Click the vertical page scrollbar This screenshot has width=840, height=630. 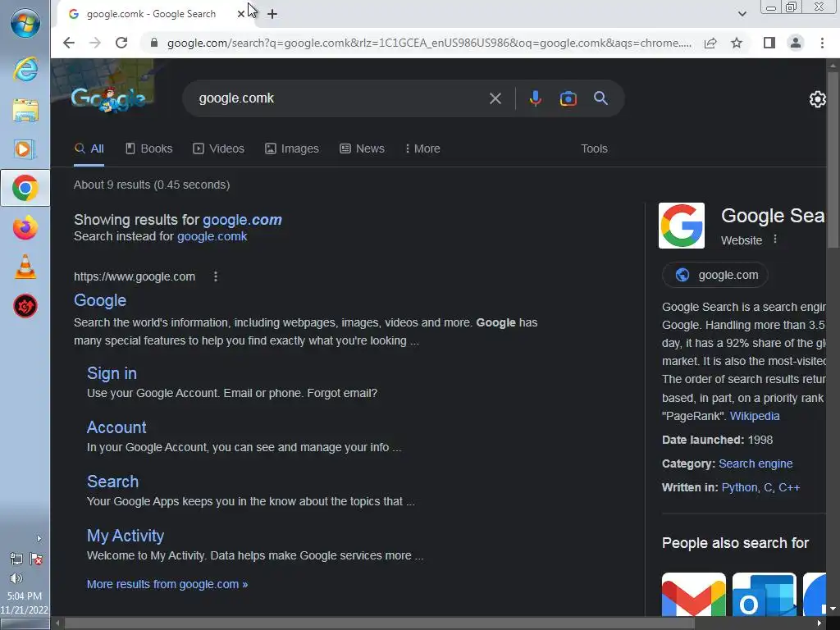click(x=833, y=161)
